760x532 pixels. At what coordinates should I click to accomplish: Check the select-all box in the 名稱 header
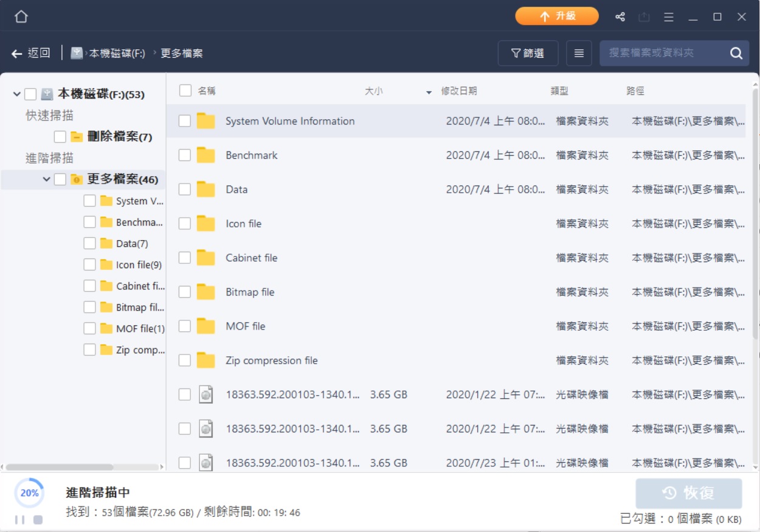click(185, 91)
